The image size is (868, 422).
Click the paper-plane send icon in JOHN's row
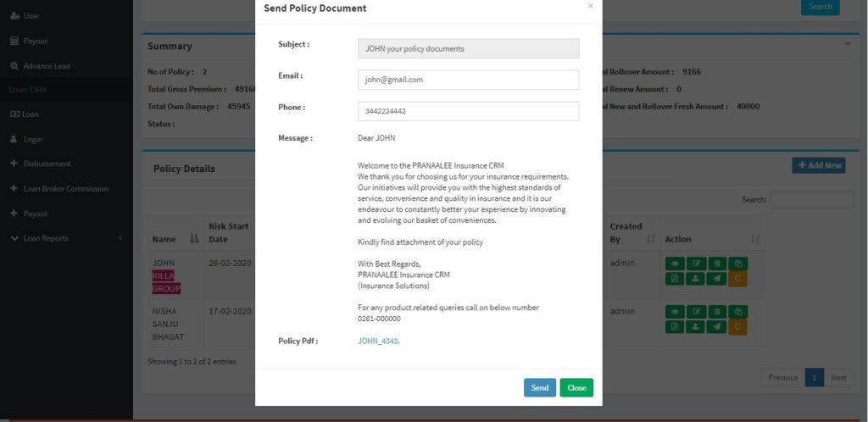[x=717, y=279]
